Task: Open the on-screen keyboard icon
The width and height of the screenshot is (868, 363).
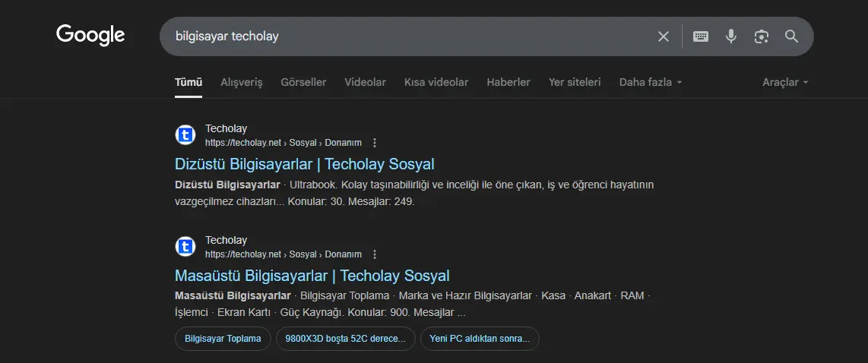Action: click(701, 36)
